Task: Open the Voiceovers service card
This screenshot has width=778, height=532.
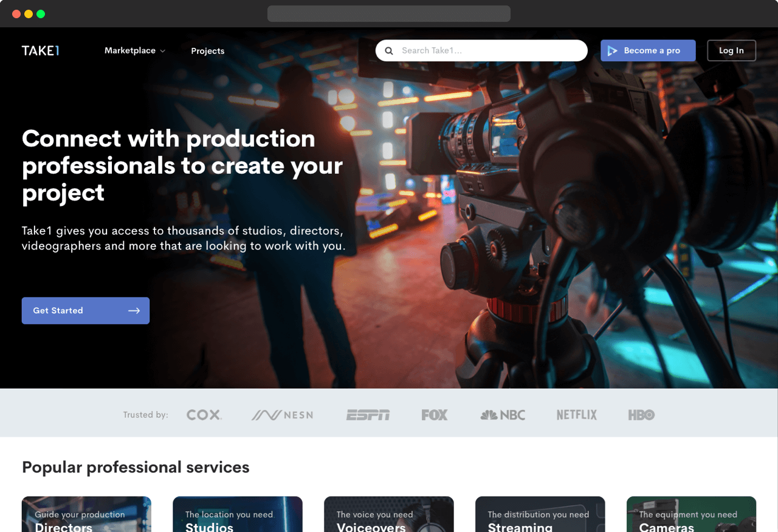Action: 389,515
